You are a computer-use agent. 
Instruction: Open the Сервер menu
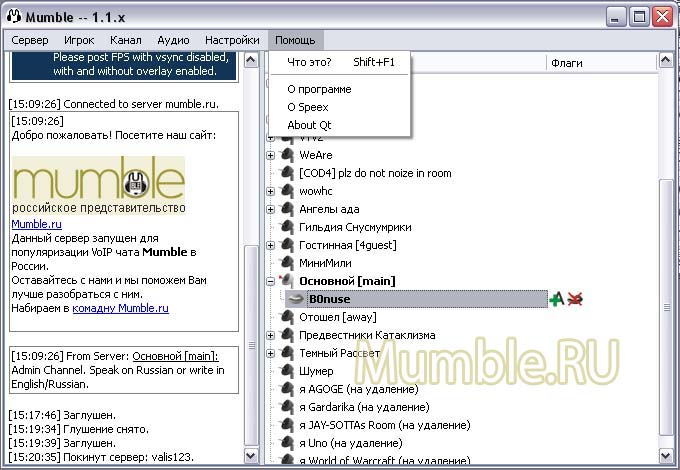click(x=30, y=40)
